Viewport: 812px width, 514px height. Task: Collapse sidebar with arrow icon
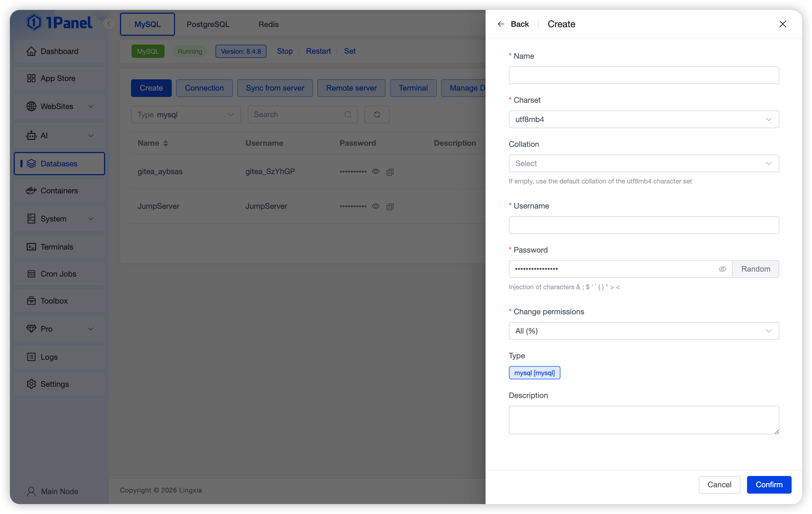[x=108, y=24]
